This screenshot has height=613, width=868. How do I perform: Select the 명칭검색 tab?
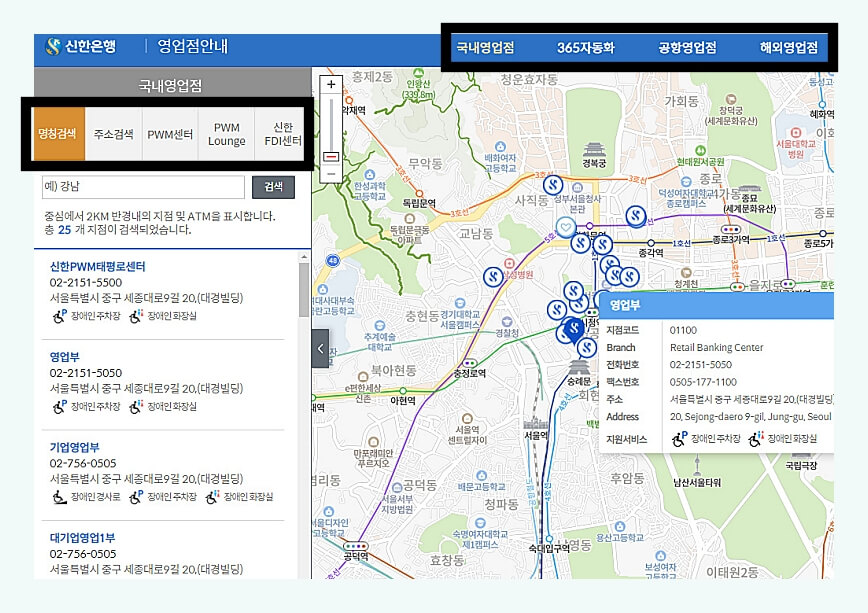(x=58, y=134)
